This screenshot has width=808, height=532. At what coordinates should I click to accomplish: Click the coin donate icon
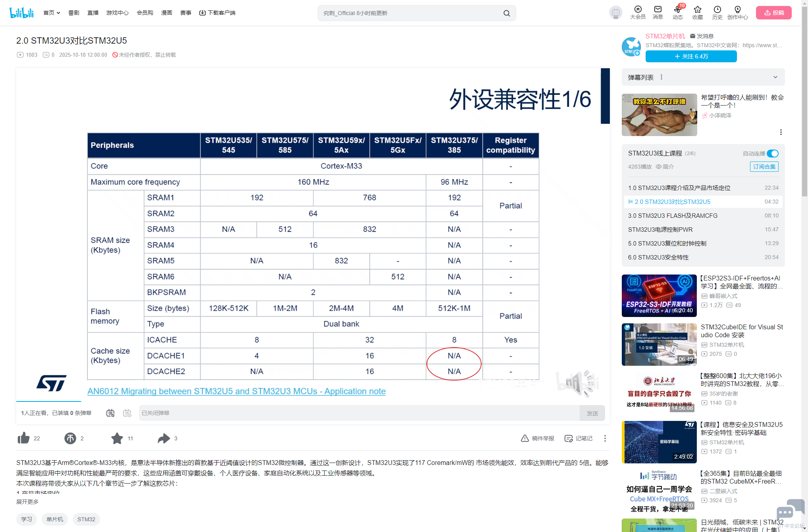[70, 438]
